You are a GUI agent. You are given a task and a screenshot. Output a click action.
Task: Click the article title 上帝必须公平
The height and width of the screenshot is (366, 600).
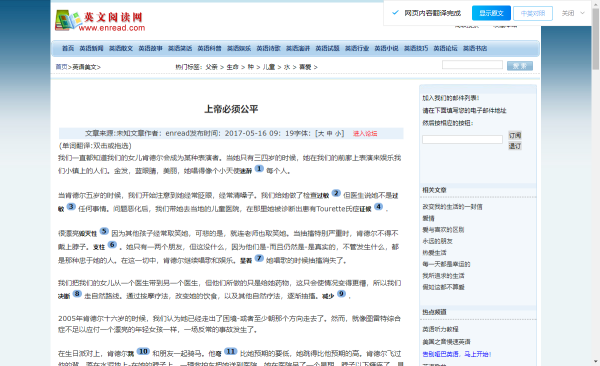coord(231,109)
